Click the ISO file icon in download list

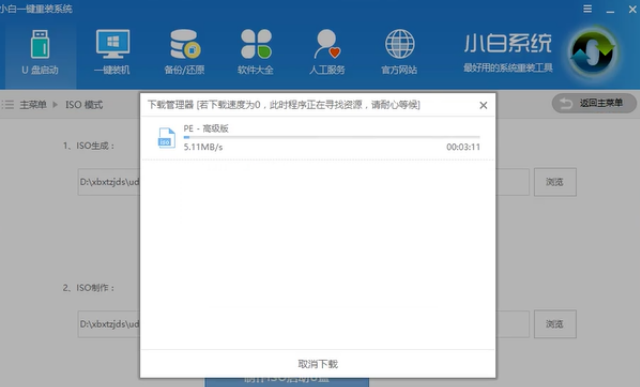click(x=167, y=138)
